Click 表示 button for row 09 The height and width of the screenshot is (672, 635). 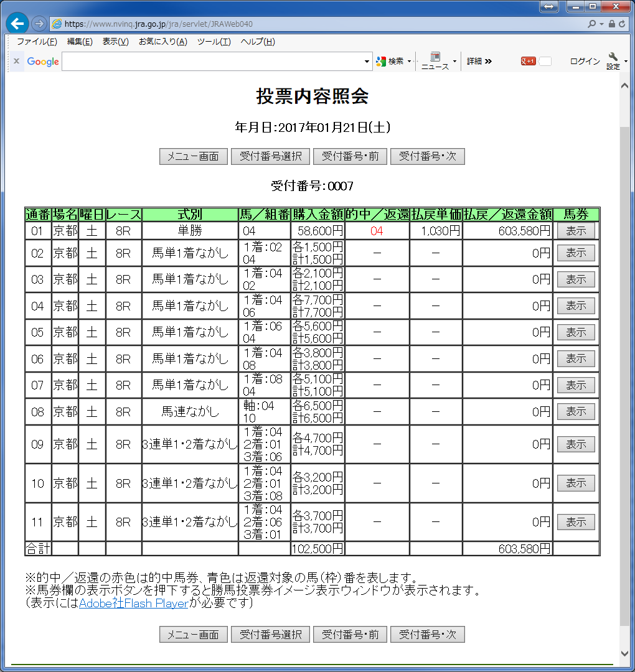click(576, 444)
